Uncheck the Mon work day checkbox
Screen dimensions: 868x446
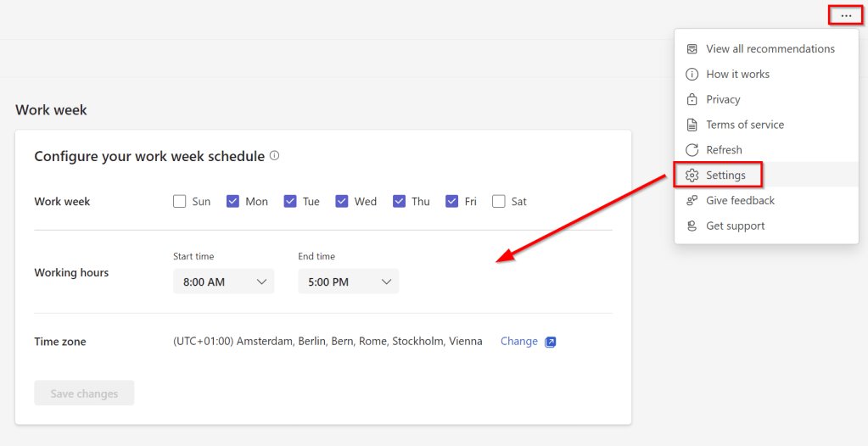point(232,202)
